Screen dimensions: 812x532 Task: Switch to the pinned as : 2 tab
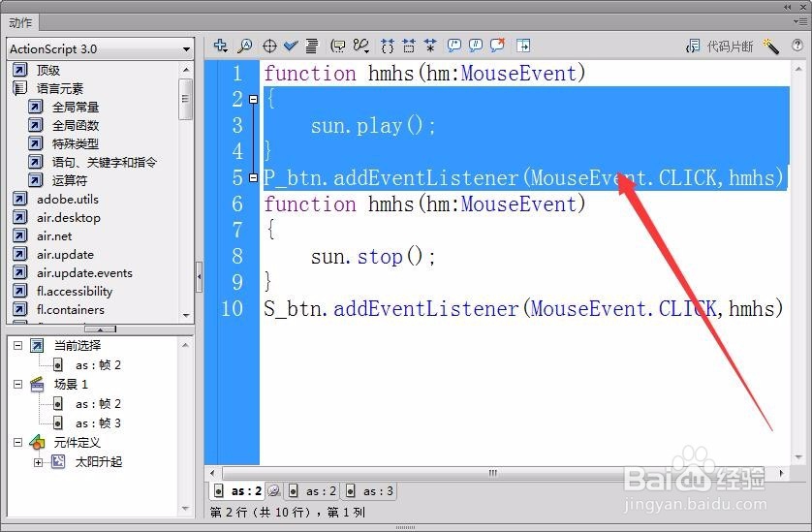click(314, 491)
